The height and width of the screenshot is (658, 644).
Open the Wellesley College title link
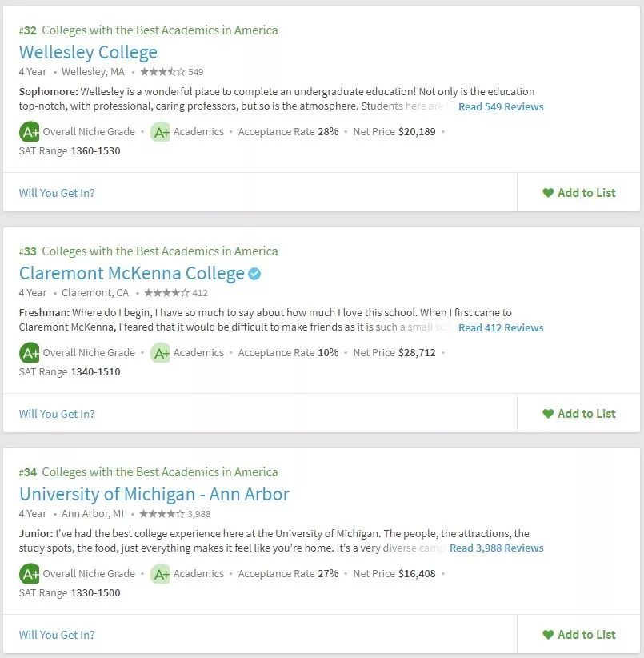coord(88,52)
